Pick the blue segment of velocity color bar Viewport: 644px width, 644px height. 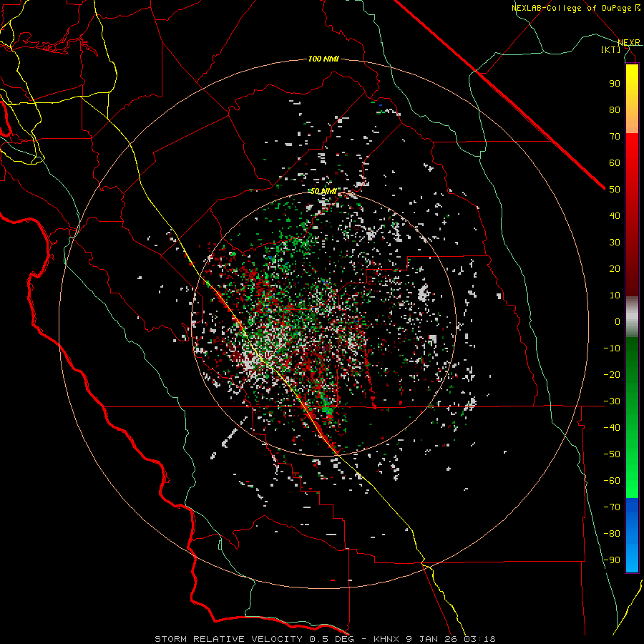(632, 534)
